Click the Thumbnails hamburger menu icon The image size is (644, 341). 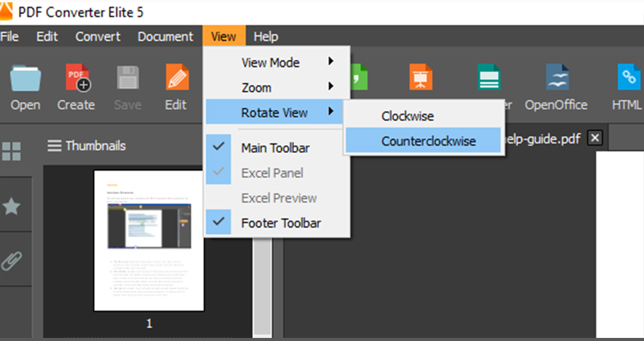tap(55, 145)
